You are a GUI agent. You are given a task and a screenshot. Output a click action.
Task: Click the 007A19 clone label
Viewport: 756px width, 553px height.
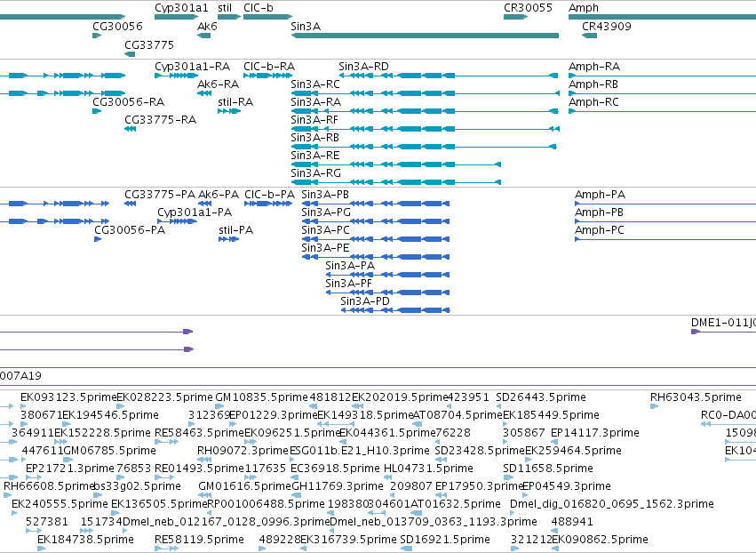pyautogui.click(x=20, y=376)
